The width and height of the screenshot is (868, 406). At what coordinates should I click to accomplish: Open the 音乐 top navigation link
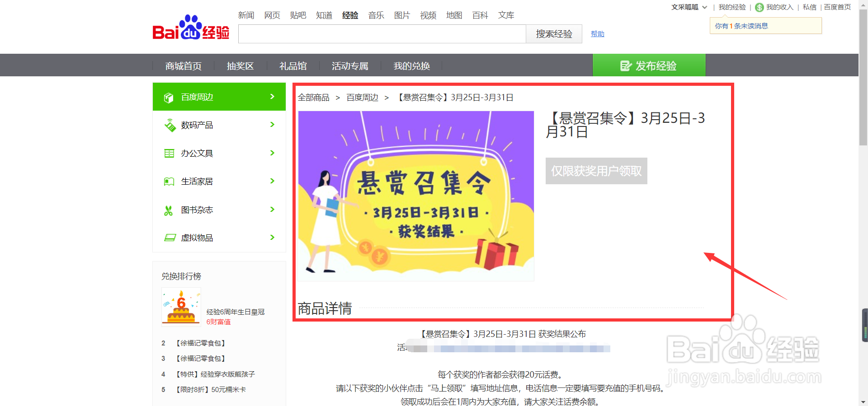(376, 15)
